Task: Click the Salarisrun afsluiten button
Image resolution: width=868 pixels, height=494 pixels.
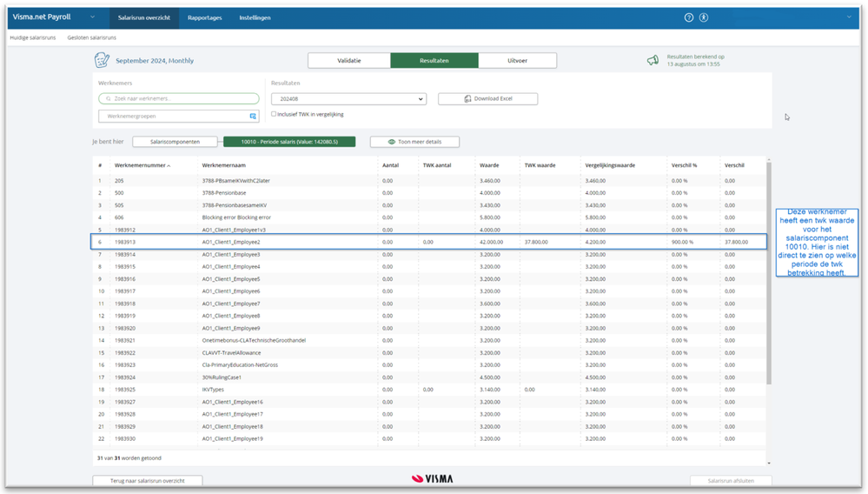Action: click(731, 481)
